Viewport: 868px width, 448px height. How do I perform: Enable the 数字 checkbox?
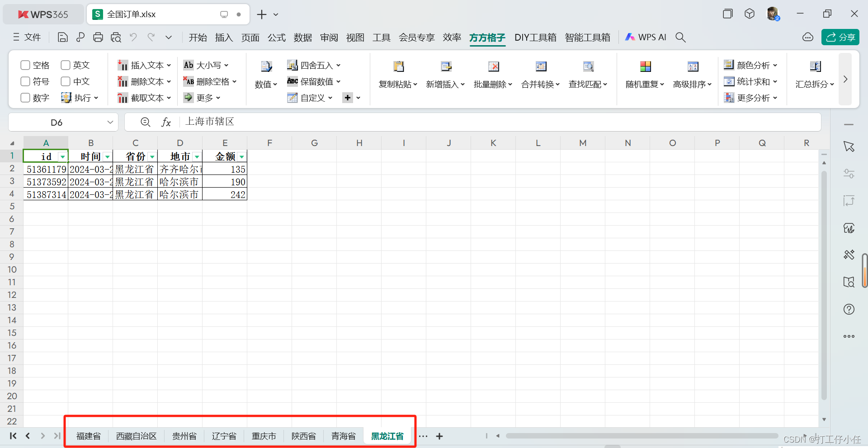25,98
